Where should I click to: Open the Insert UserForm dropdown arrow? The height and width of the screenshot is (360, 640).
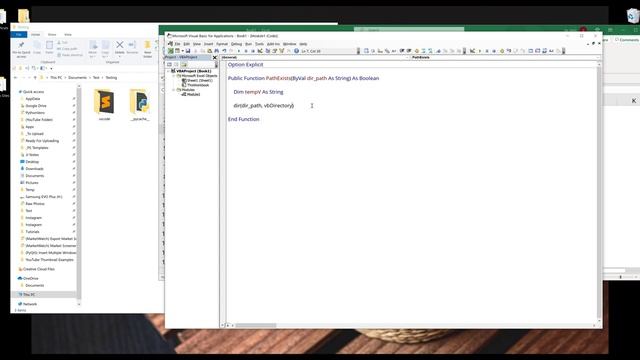(x=182, y=51)
